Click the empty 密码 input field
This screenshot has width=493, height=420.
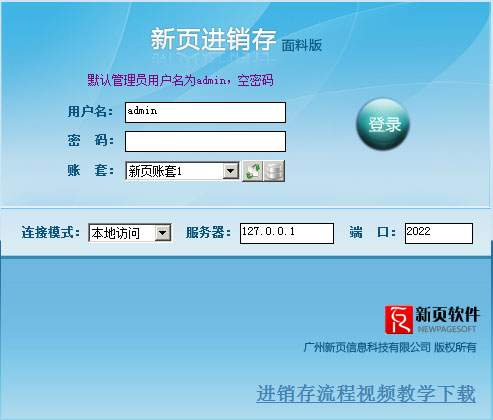point(205,141)
